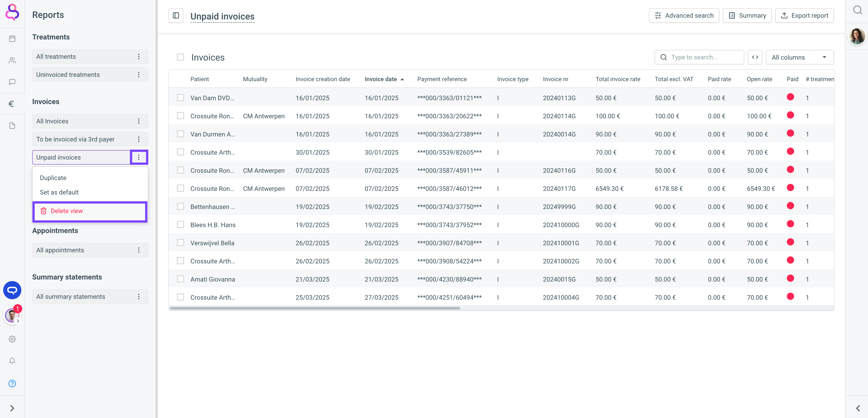Sort by the Total invoice rate header
Screen dimensions: 868x418
(x=618, y=79)
